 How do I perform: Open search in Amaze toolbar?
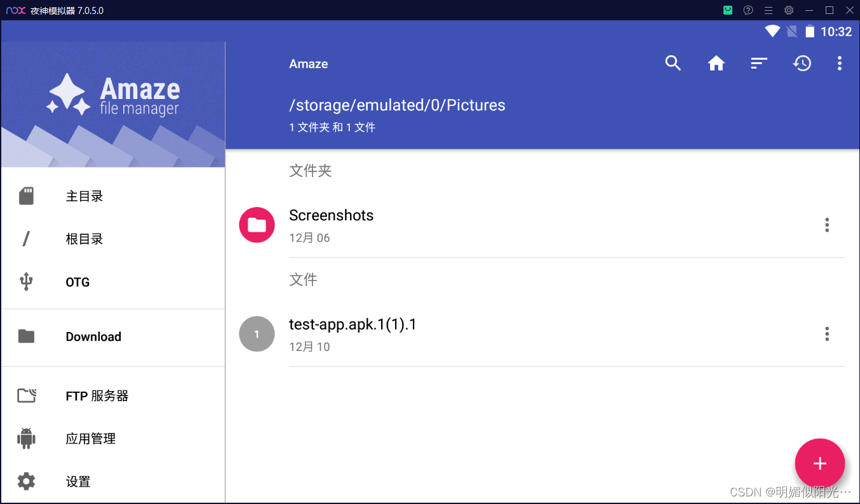click(673, 63)
